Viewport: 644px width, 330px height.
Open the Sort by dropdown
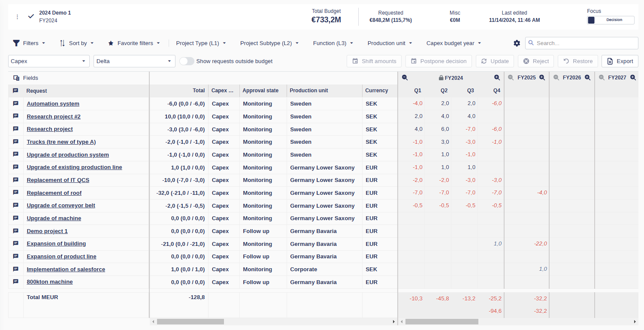(76, 43)
